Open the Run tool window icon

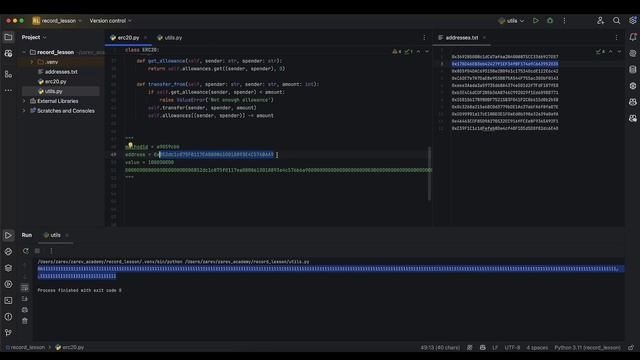(8, 236)
